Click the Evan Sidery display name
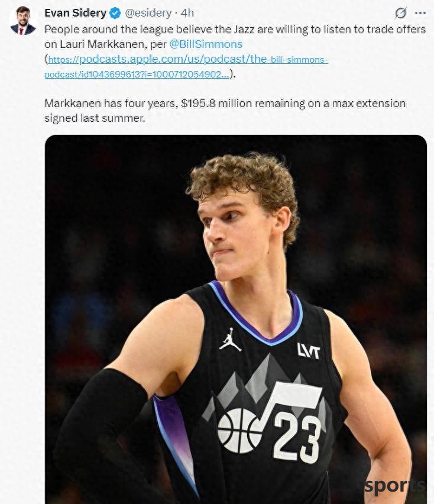The width and height of the screenshot is (434, 504). click(x=75, y=13)
